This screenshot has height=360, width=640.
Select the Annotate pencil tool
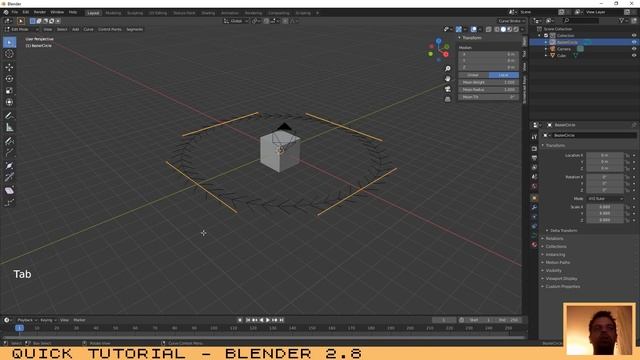coord(9,116)
